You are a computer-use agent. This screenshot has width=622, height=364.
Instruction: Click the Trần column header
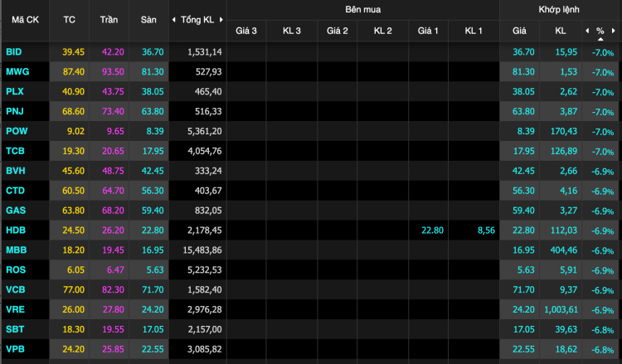coord(109,20)
